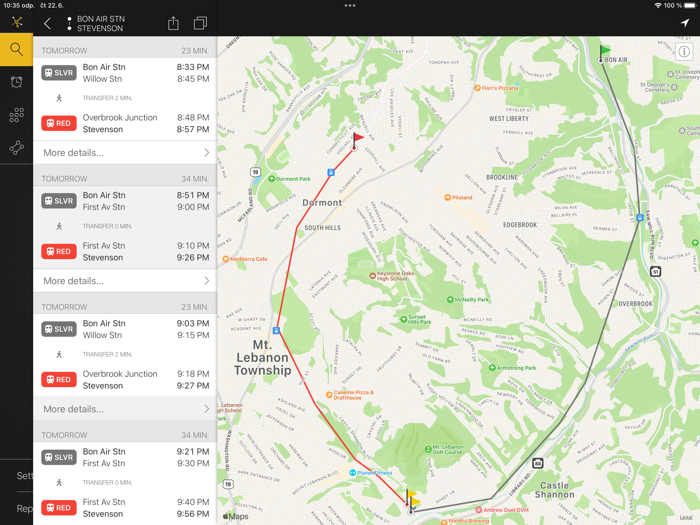Open the route lines icon in sidebar
This screenshot has height=525, width=700.
17,147
